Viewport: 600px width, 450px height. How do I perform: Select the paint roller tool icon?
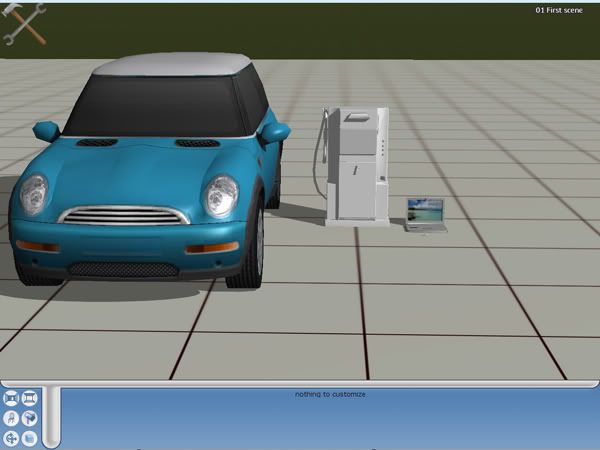[x=29, y=418]
